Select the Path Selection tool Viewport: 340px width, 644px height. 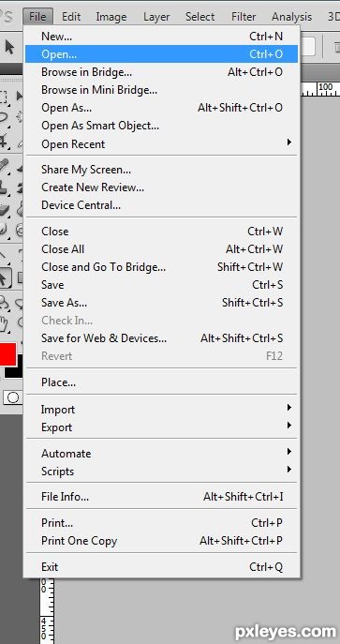click(5, 278)
